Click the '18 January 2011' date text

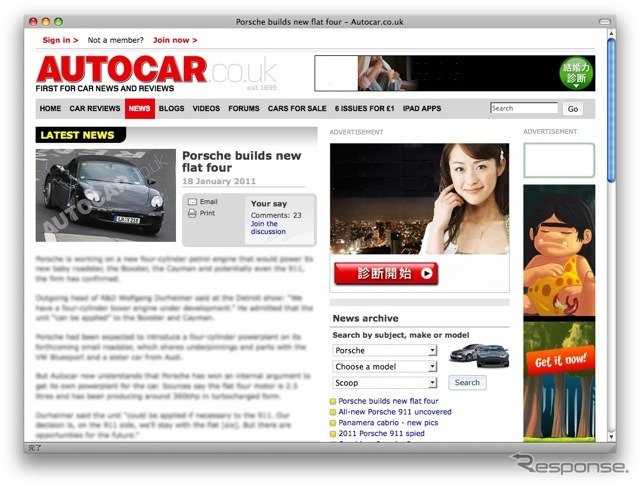pyautogui.click(x=219, y=181)
